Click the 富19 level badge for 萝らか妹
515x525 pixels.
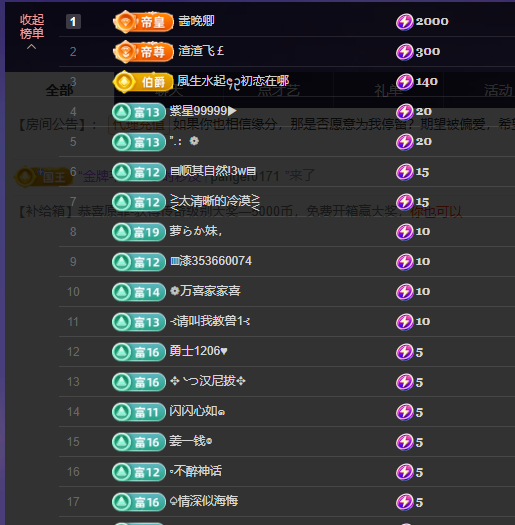pyautogui.click(x=139, y=232)
